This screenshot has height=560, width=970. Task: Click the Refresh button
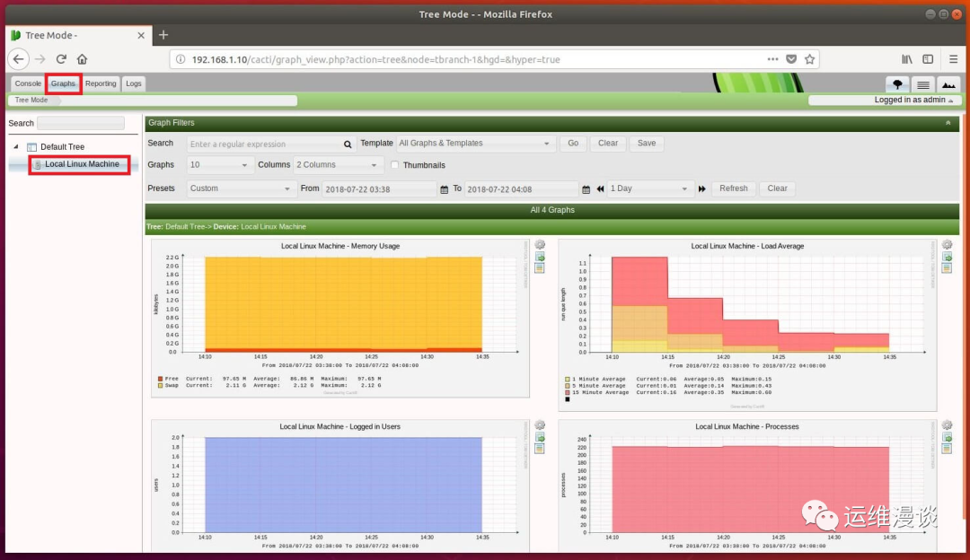tap(734, 188)
